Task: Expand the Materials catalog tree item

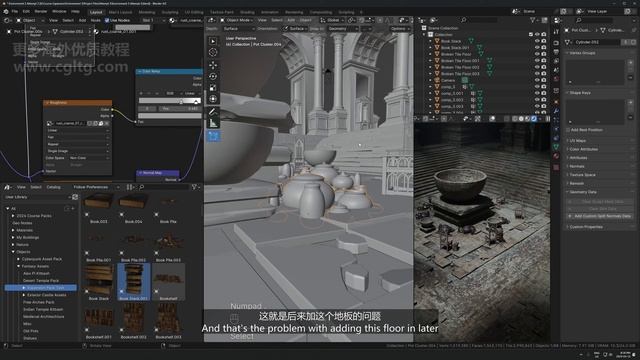Action: 13,230
